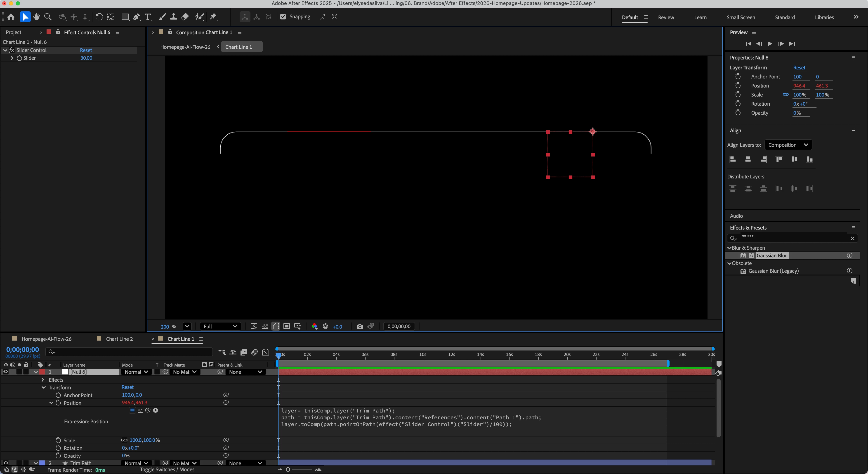The width and height of the screenshot is (868, 474).
Task: Disable the Snapping checkbox
Action: pos(283,17)
